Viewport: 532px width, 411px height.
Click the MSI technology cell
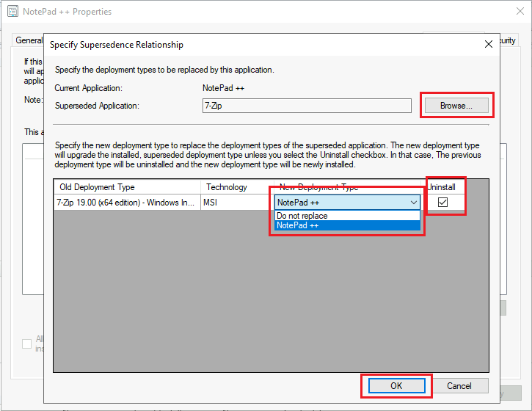[x=237, y=203]
